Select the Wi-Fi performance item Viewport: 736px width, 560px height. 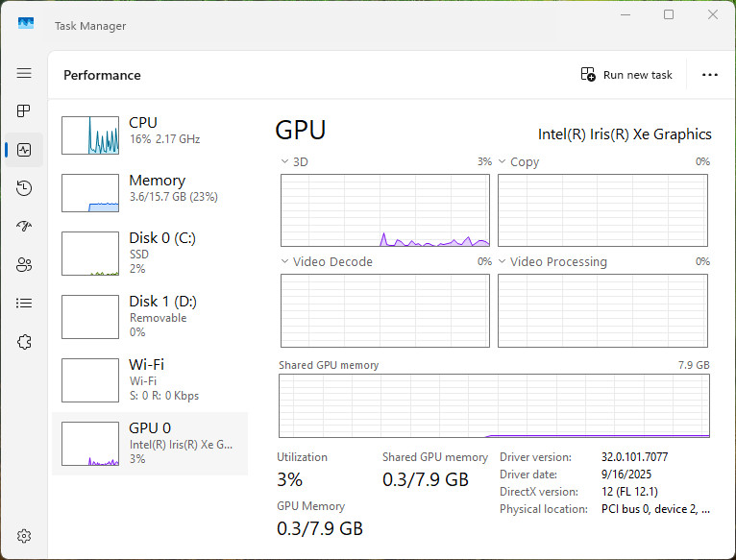(150, 380)
